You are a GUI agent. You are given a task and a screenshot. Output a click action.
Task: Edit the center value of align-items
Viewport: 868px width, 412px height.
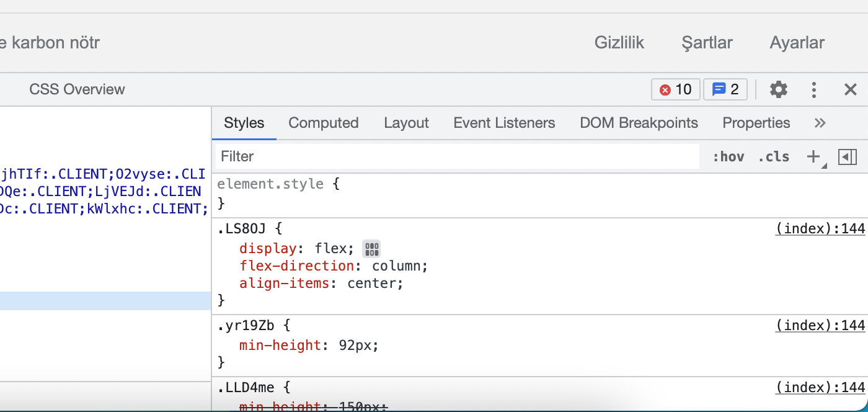click(x=371, y=284)
